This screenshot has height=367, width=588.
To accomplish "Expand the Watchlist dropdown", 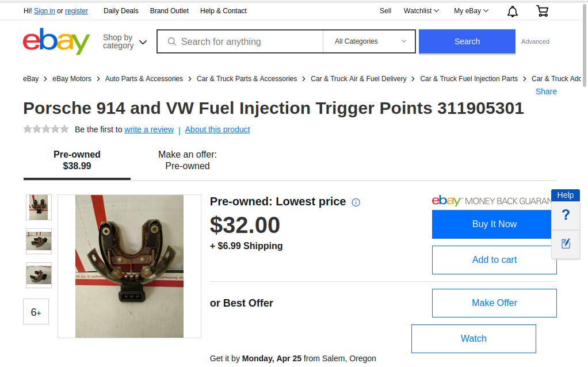I will (x=421, y=11).
